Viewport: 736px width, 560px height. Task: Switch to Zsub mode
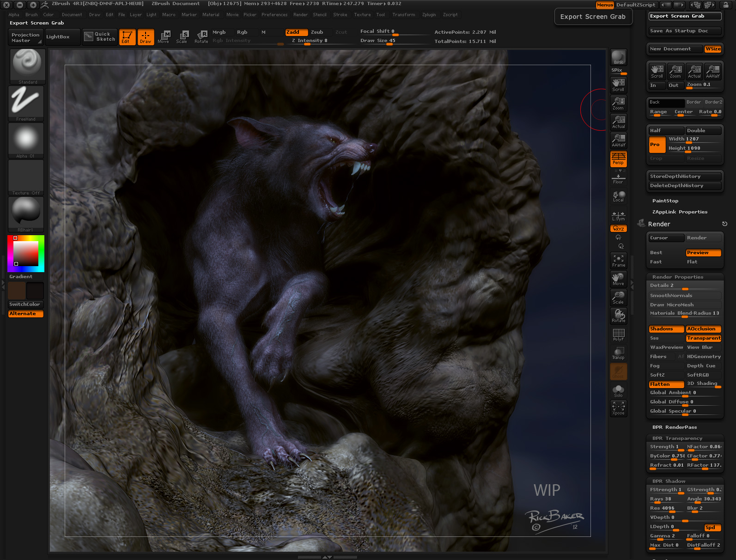click(317, 32)
